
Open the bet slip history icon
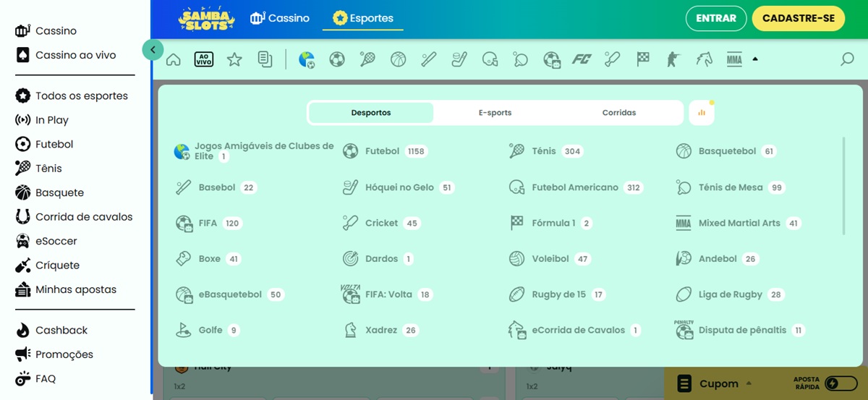[x=265, y=59]
